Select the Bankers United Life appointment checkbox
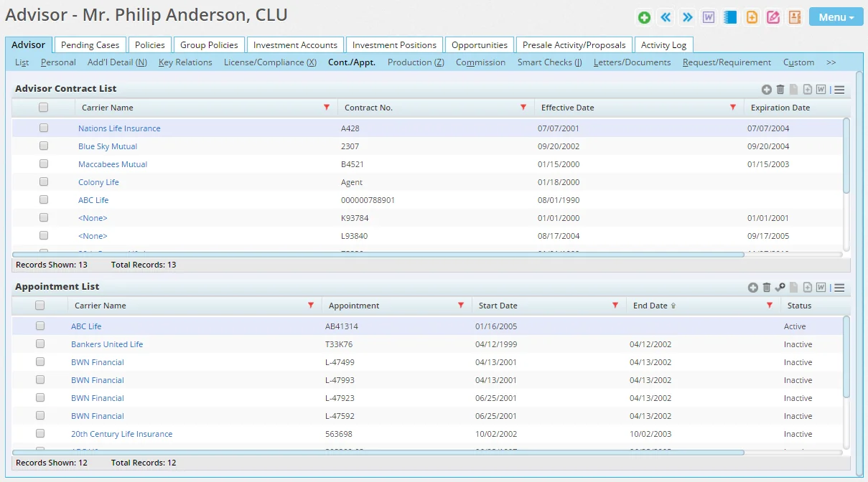Viewport: 868px width, 482px height. coord(40,344)
